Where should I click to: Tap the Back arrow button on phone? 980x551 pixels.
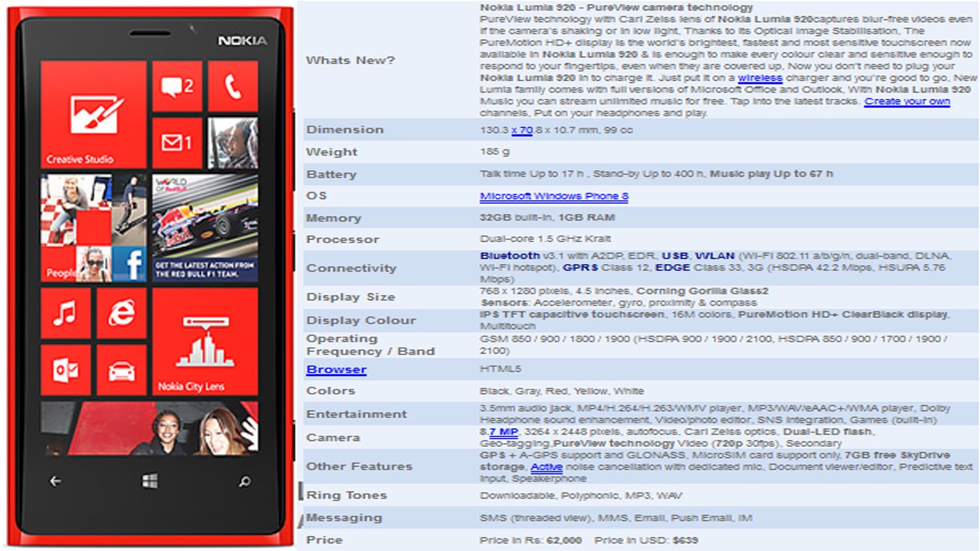[x=55, y=481]
